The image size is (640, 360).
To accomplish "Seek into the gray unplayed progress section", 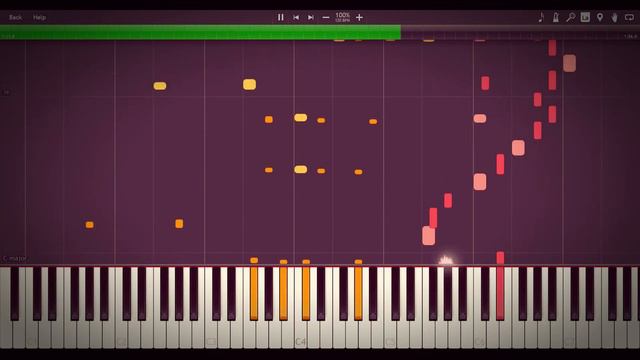I will coord(520,32).
